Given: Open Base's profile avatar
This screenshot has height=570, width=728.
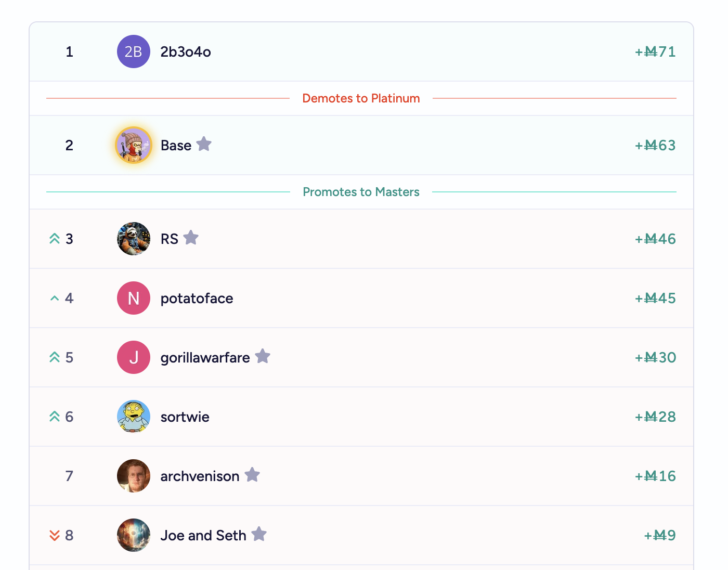Looking at the screenshot, I should coord(134,145).
